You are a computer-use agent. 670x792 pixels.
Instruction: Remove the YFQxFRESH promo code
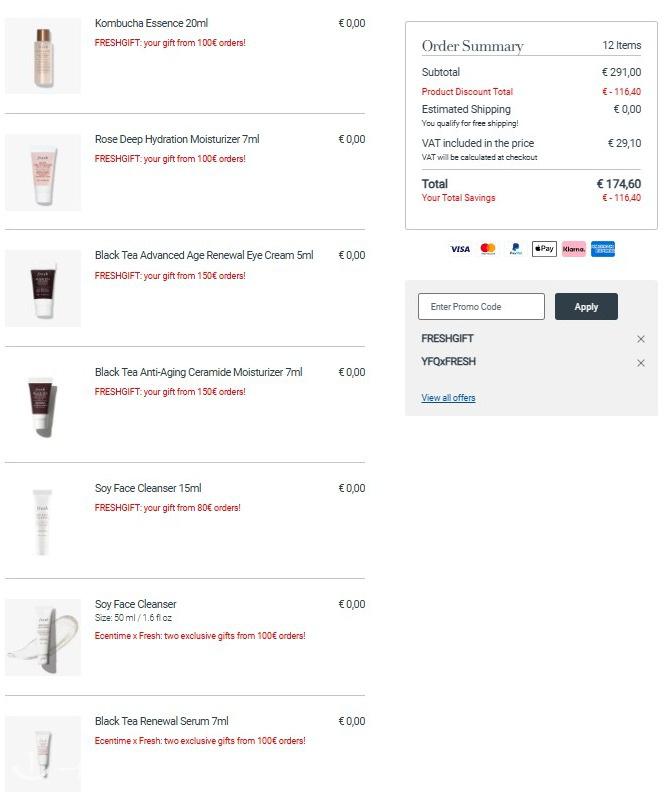(640, 363)
